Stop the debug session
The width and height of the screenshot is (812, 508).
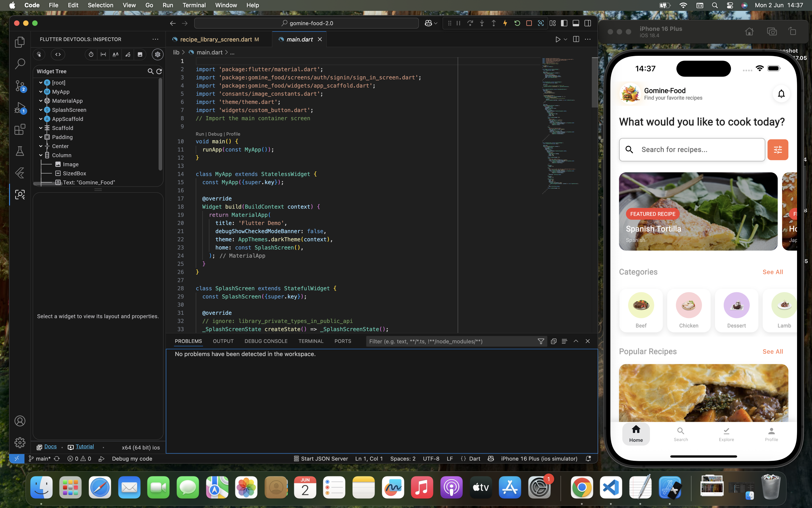click(529, 23)
